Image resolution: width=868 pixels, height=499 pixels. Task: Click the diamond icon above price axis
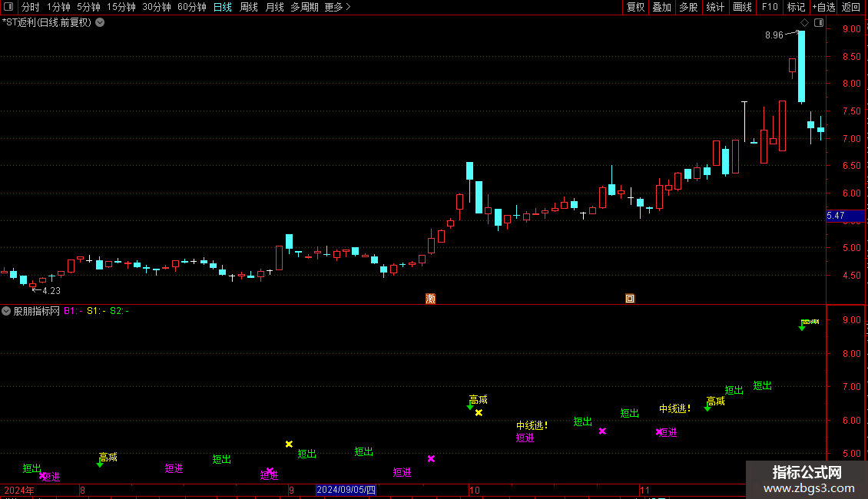click(805, 23)
